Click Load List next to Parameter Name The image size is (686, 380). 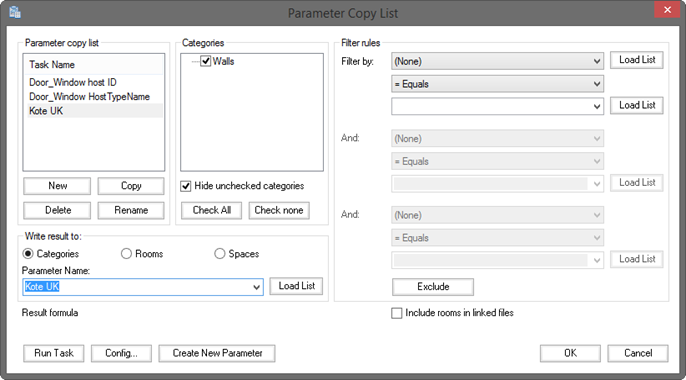click(x=296, y=286)
